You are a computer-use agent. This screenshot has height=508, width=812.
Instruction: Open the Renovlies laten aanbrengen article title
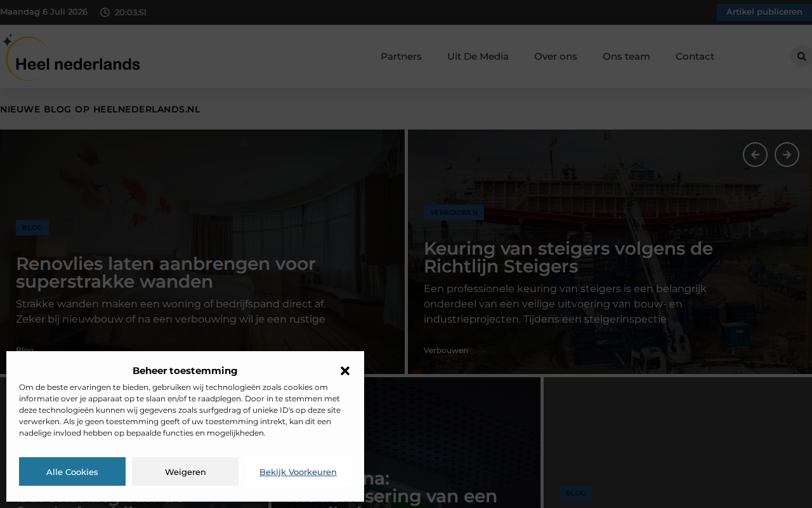pyautogui.click(x=166, y=272)
